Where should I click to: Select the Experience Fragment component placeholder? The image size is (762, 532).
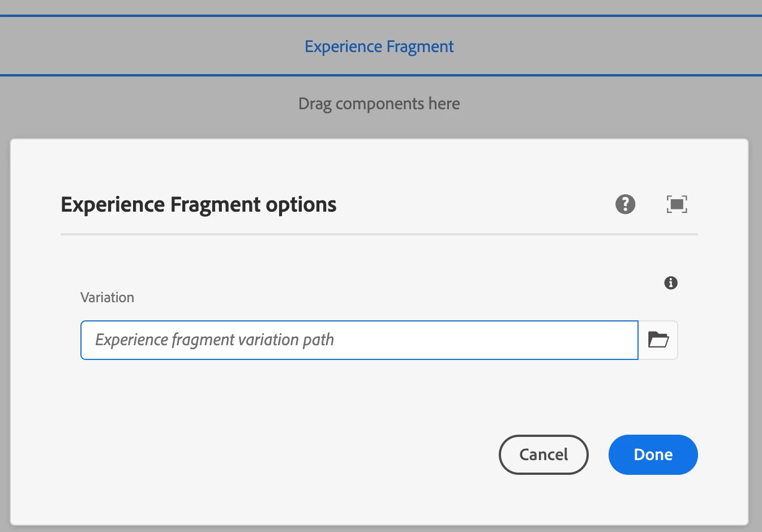pyautogui.click(x=379, y=46)
